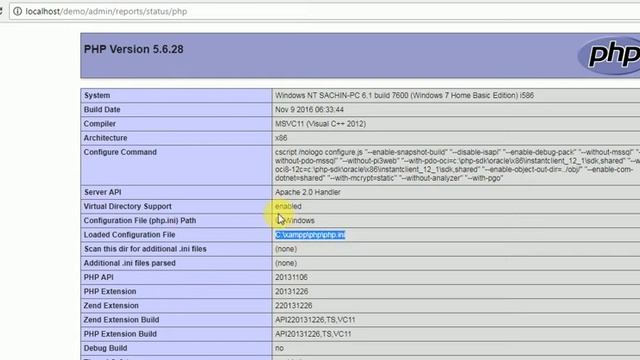Click the 'PHP Extension' label

(110, 292)
